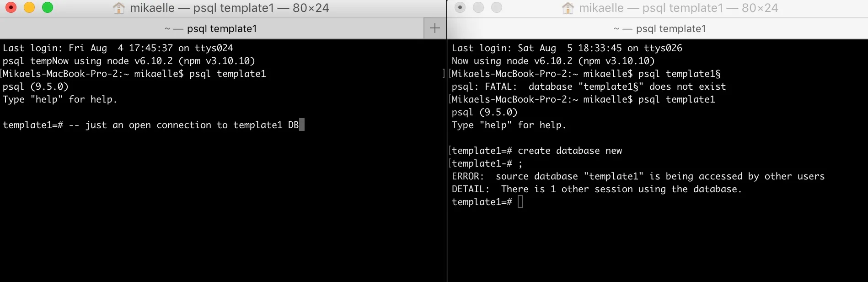Click the gray close button of right window
This screenshot has height=282, width=868.
pos(460,7)
